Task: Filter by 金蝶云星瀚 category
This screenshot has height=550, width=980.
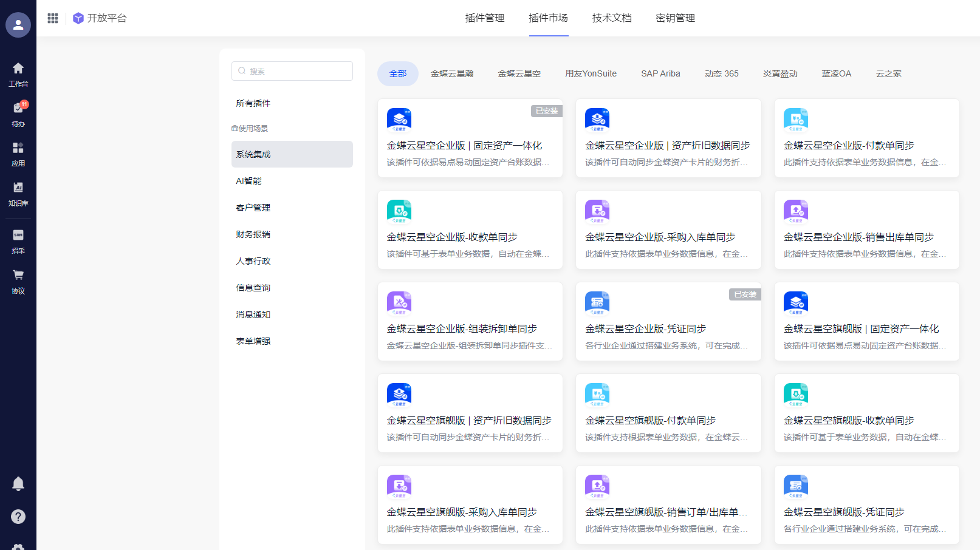Action: coord(452,73)
